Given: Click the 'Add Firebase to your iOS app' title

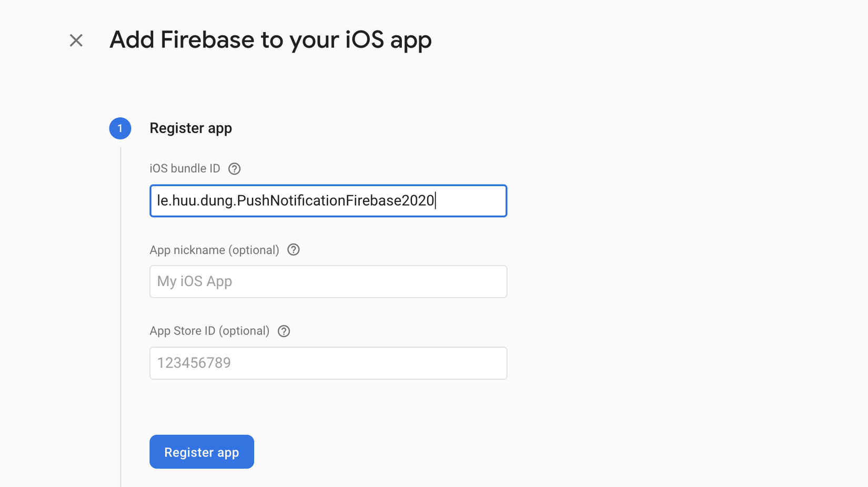Looking at the screenshot, I should (270, 40).
